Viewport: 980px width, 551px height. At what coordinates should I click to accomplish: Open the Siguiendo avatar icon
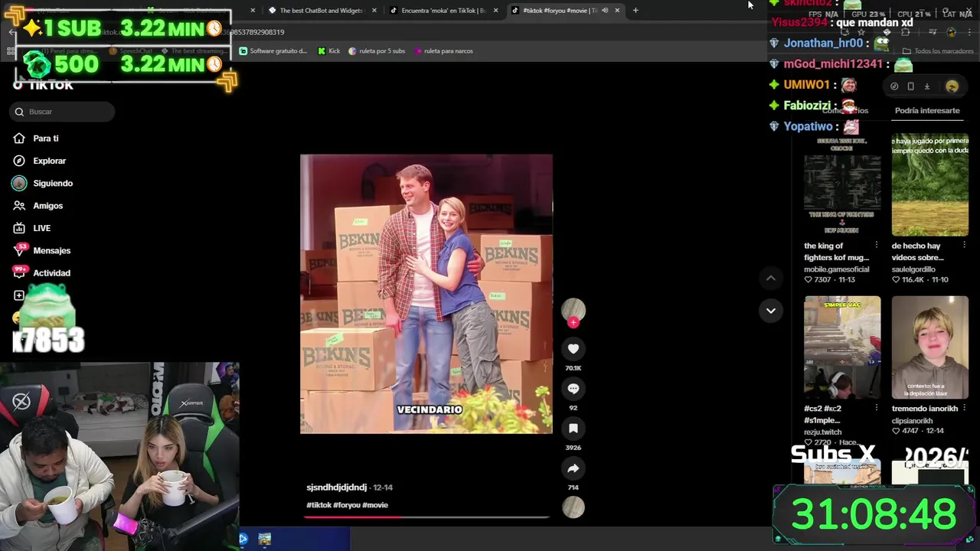19,183
